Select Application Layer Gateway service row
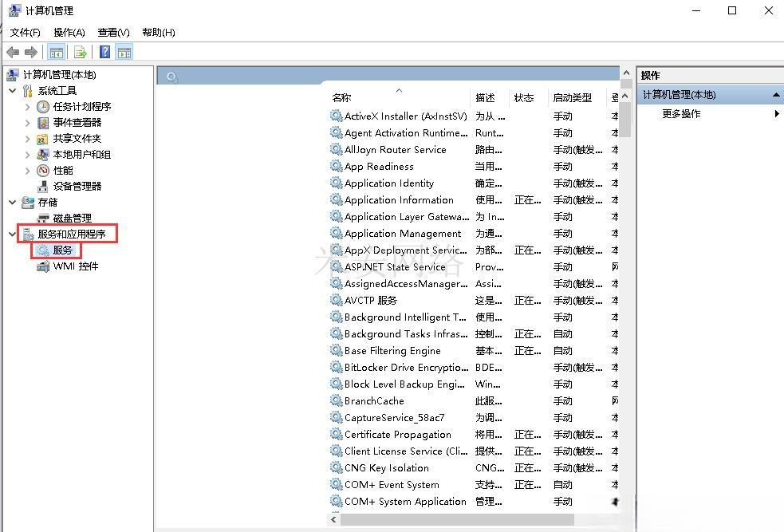Viewport: 784px width, 532px height. pos(474,216)
